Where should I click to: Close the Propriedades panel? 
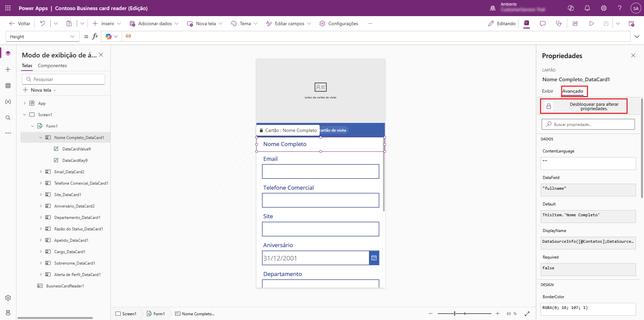[633, 55]
